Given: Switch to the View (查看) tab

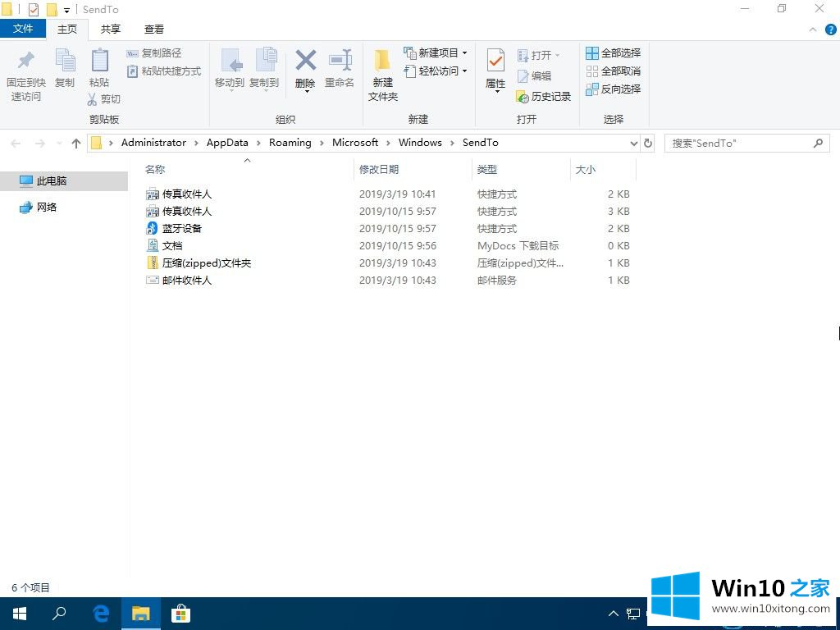Looking at the screenshot, I should click(x=154, y=29).
